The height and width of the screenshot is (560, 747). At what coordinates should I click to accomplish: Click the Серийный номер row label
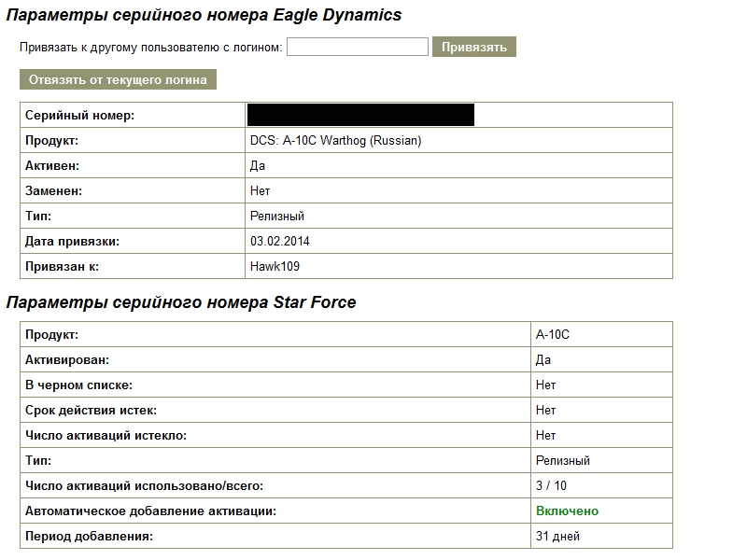coord(79,115)
